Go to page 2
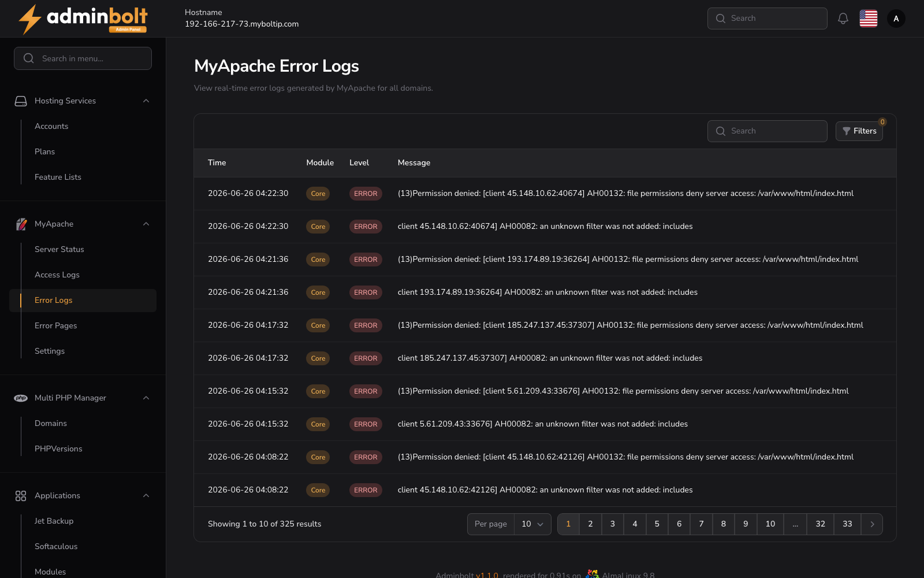This screenshot has height=578, width=924. click(x=590, y=524)
